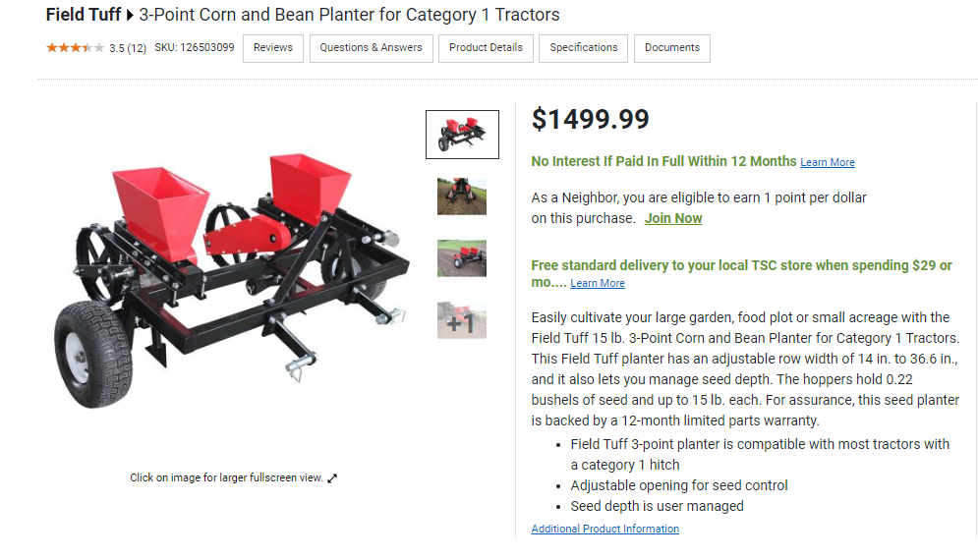978x560 pixels.
Task: Open the Additional Product Information link
Action: coord(604,529)
